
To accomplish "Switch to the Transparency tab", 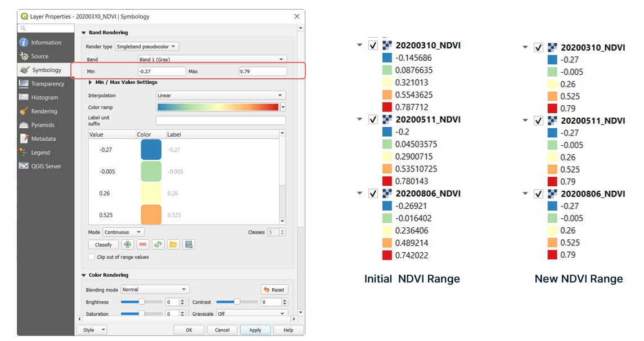I will (47, 84).
